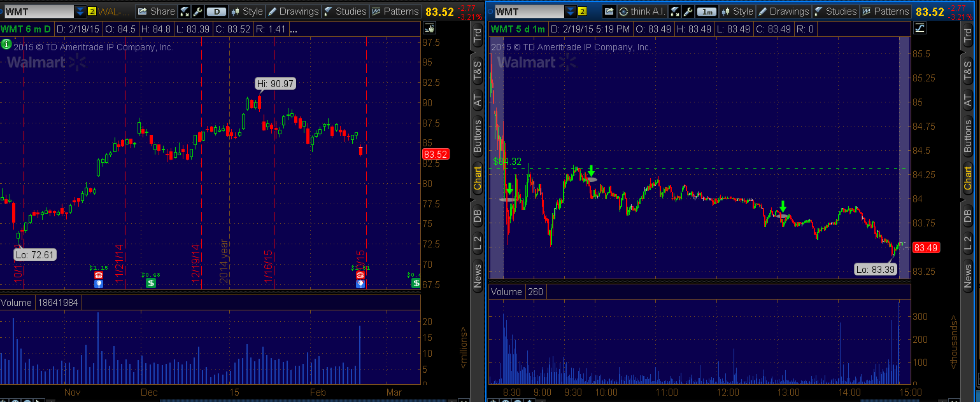980x402 pixels.
Task: Click right chart's chart-mode tools icon
Action: tap(674, 11)
